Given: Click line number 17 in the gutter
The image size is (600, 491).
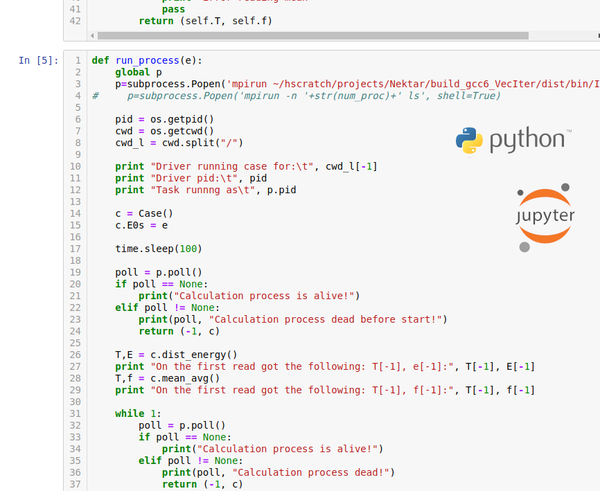Looking at the screenshot, I should 75,249.
